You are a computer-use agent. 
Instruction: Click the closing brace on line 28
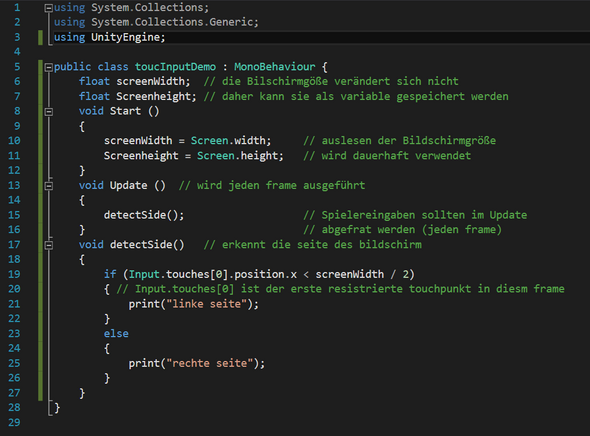pyautogui.click(x=57, y=408)
